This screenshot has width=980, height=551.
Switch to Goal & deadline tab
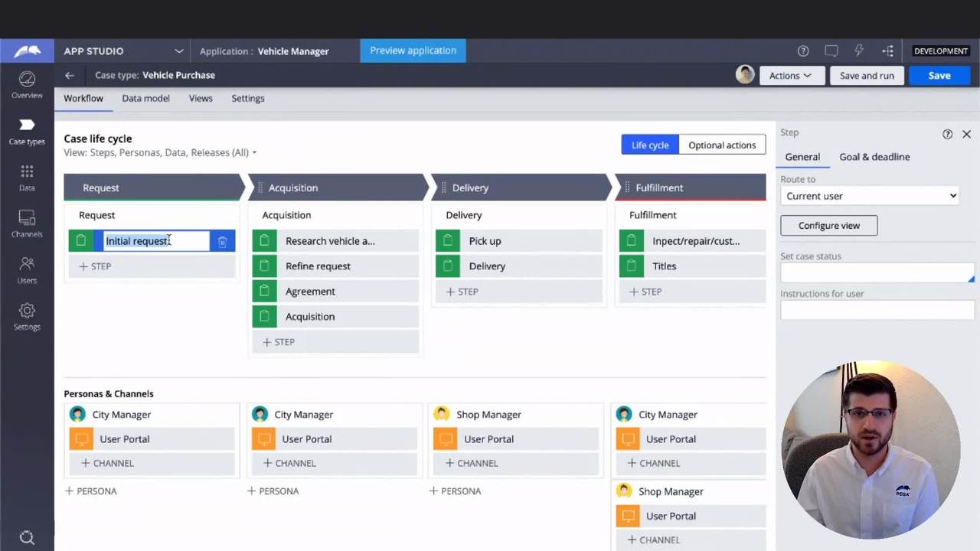pyautogui.click(x=874, y=157)
